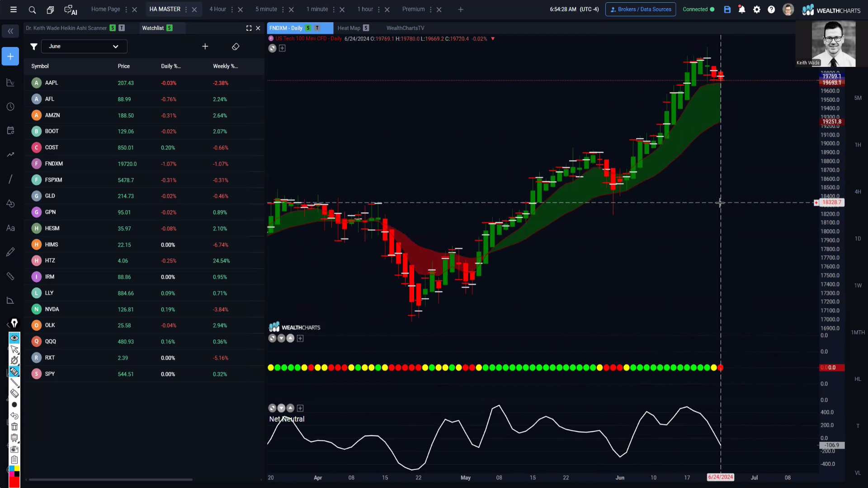Toggle the S badge on Heat Map tab

coord(366,28)
